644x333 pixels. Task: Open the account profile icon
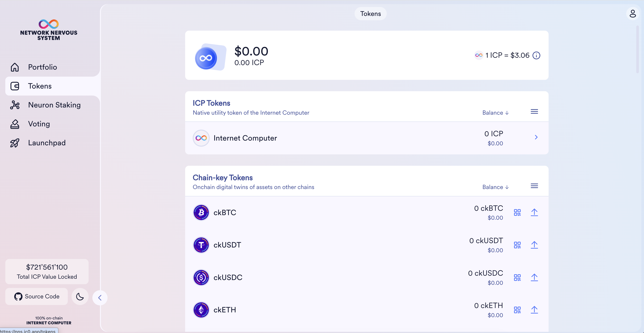(x=632, y=13)
